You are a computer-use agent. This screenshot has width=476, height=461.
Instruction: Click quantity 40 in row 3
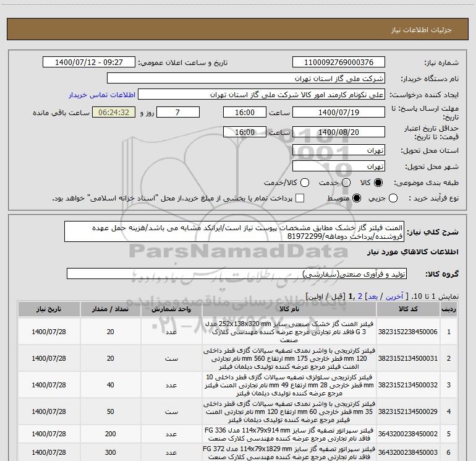[x=110, y=385]
